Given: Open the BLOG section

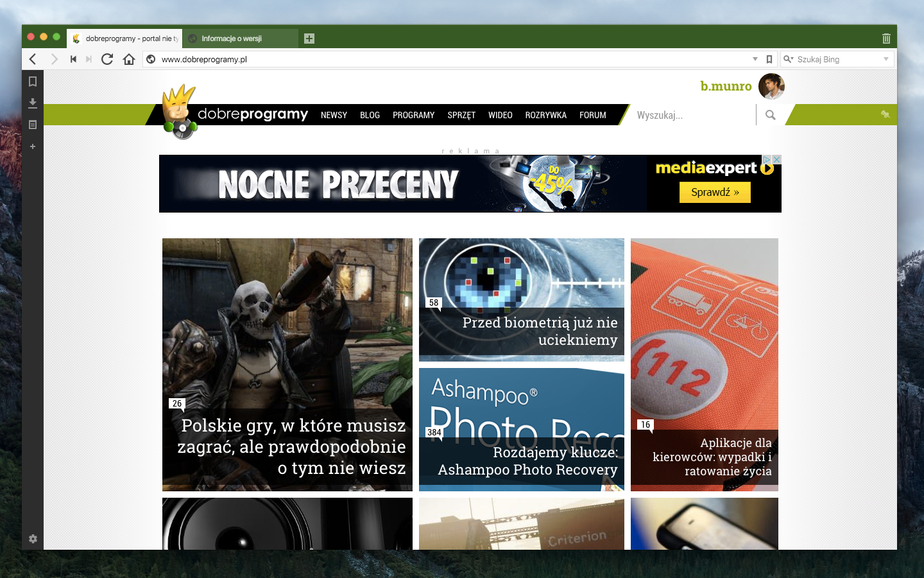Looking at the screenshot, I should pos(370,115).
